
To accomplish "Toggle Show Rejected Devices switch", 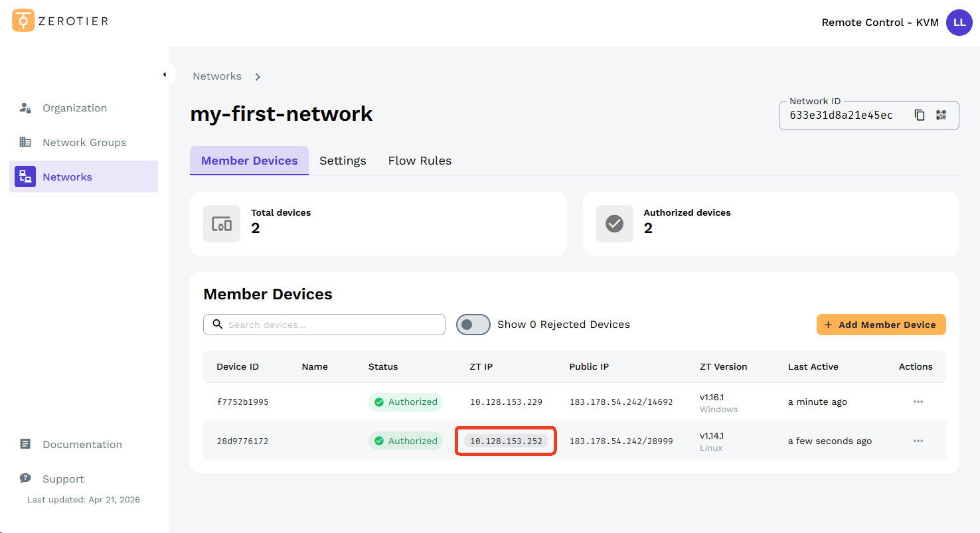I will [x=473, y=325].
